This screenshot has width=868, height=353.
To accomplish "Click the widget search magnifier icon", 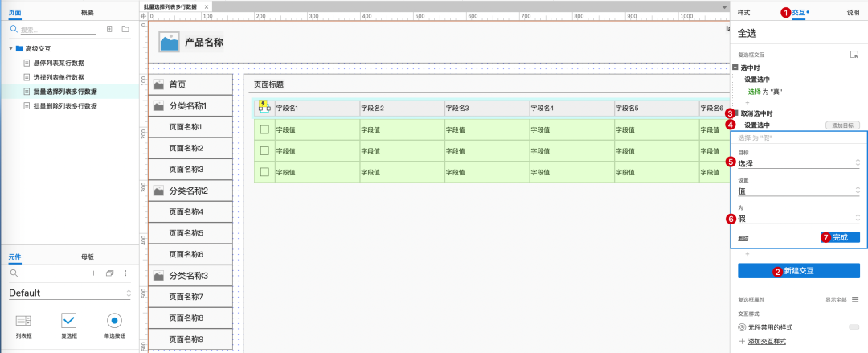I will [14, 273].
